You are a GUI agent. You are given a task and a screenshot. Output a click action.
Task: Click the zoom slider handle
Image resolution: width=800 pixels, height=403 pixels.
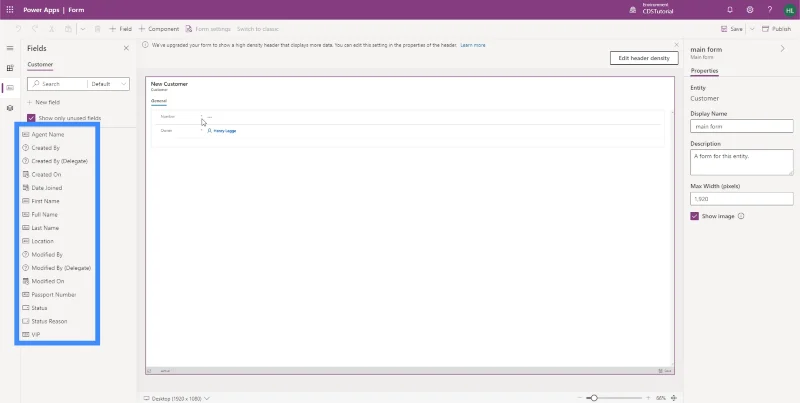point(594,397)
